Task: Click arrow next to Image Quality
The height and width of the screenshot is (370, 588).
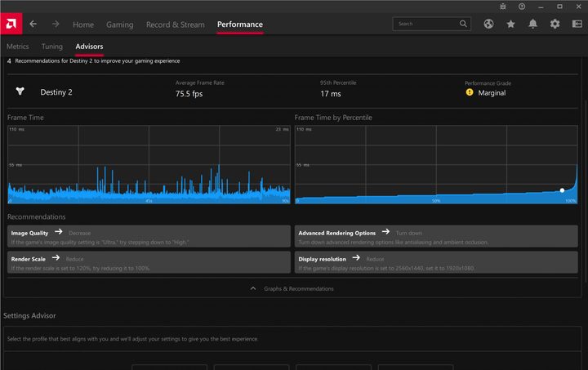Action: (x=59, y=232)
